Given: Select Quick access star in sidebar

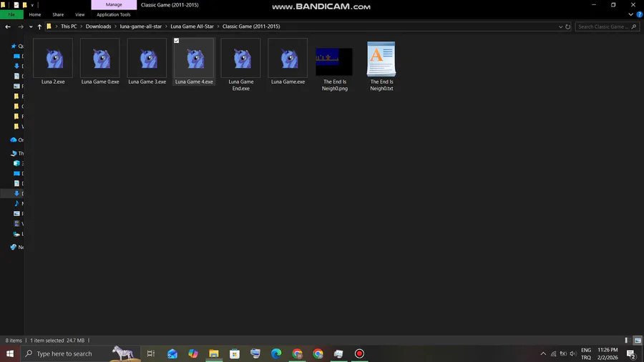Looking at the screenshot, I should (13, 46).
